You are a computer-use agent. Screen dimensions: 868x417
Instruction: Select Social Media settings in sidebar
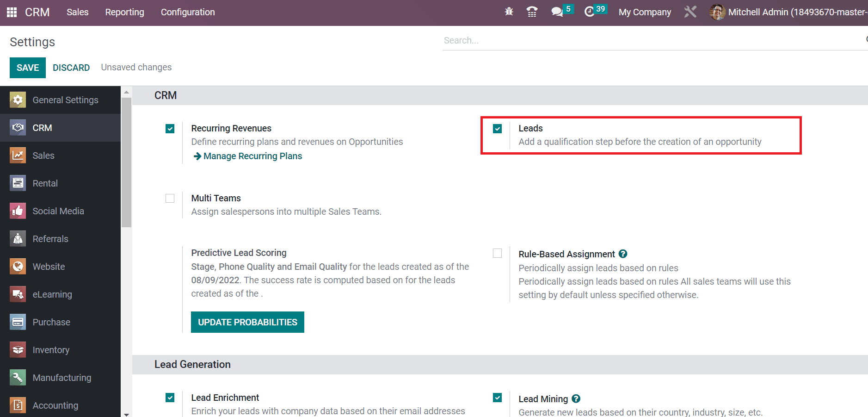(60, 211)
